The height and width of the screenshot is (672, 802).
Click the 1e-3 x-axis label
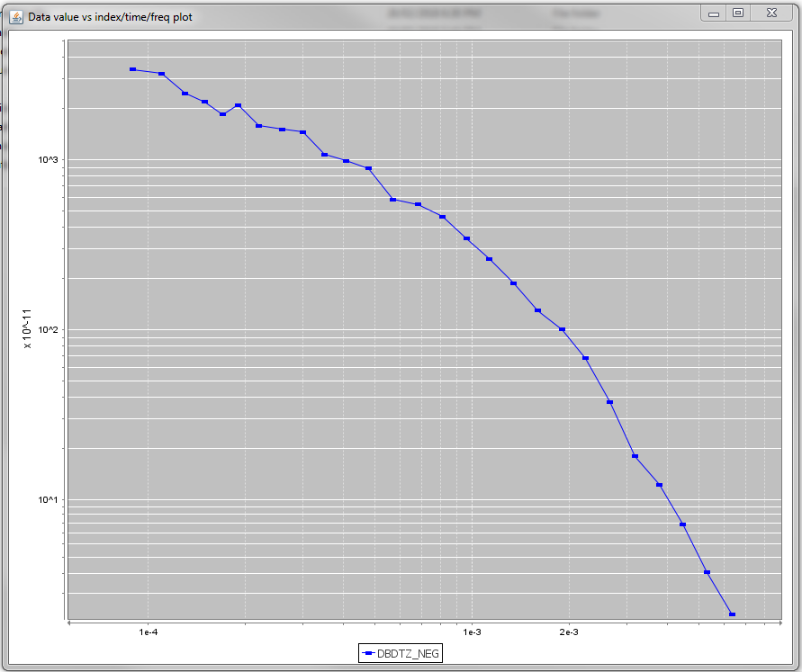click(472, 632)
